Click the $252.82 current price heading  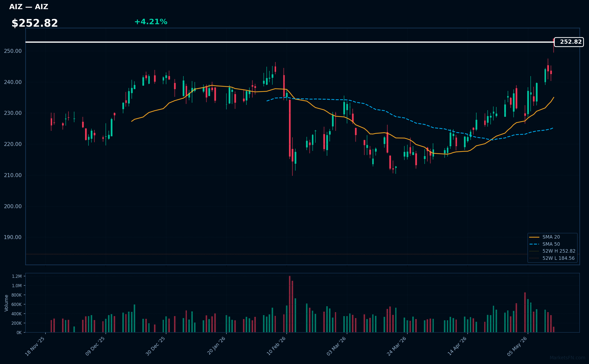(x=35, y=23)
